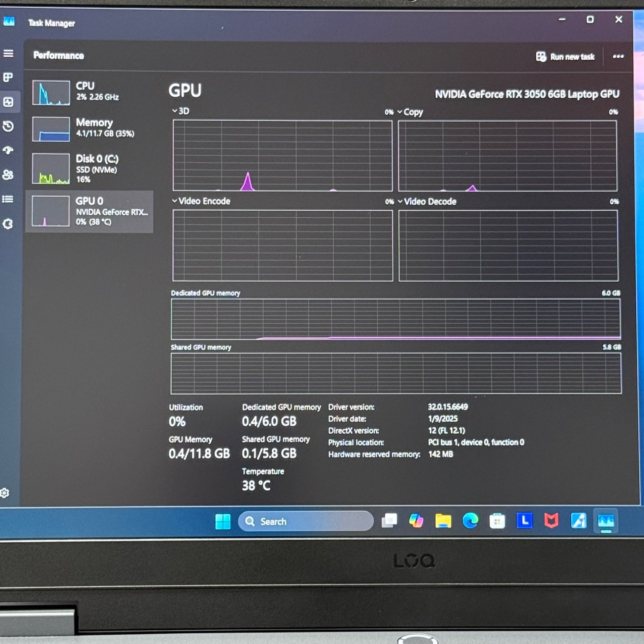Open Startup apps page icon
The image size is (644, 644).
[8, 150]
